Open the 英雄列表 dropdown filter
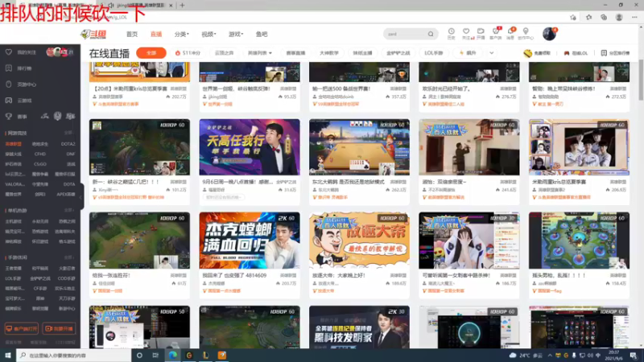Image resolution: width=644 pixels, height=362 pixels. pos(259,53)
